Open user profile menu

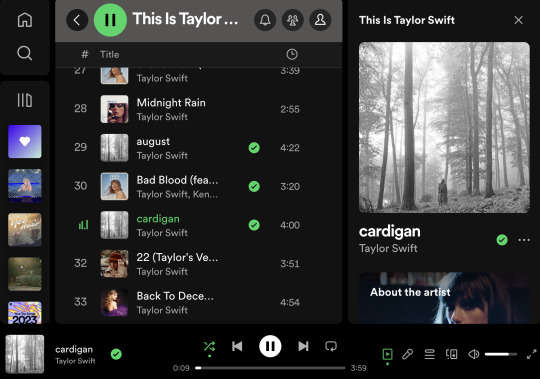click(x=320, y=20)
